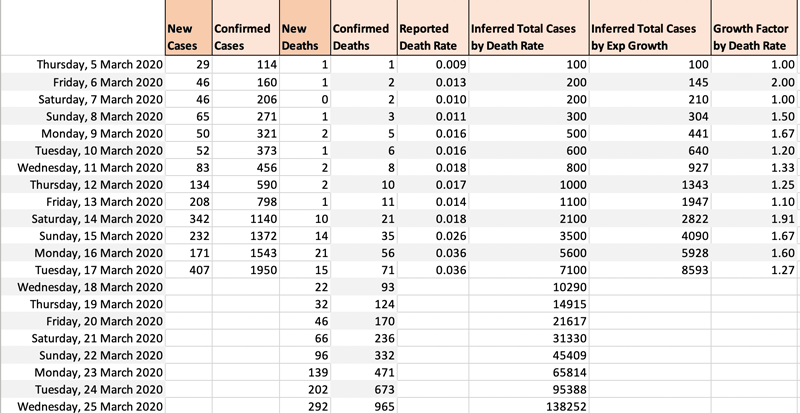800x413 pixels.
Task: Select the growth factor cell showing 2.00
Action: (x=779, y=82)
